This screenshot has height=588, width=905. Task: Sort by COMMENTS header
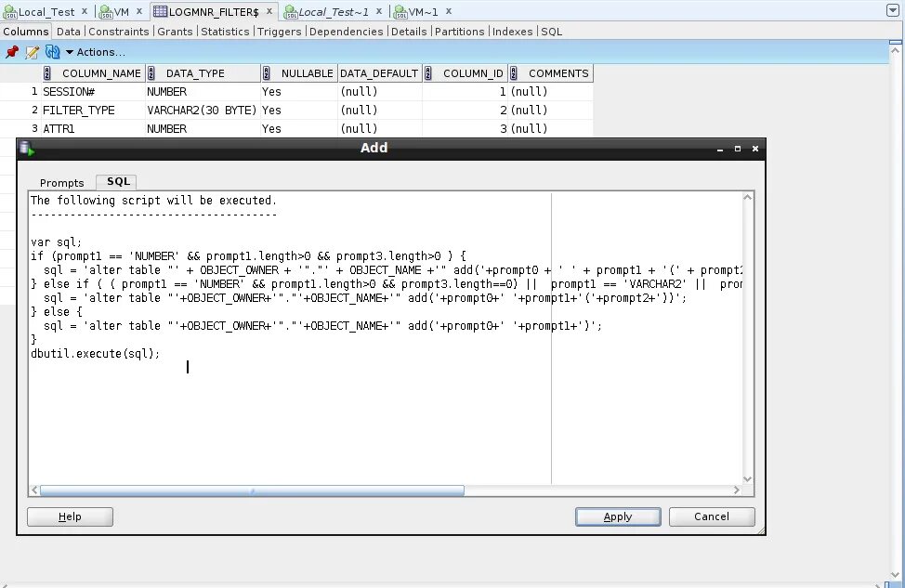tap(551, 73)
